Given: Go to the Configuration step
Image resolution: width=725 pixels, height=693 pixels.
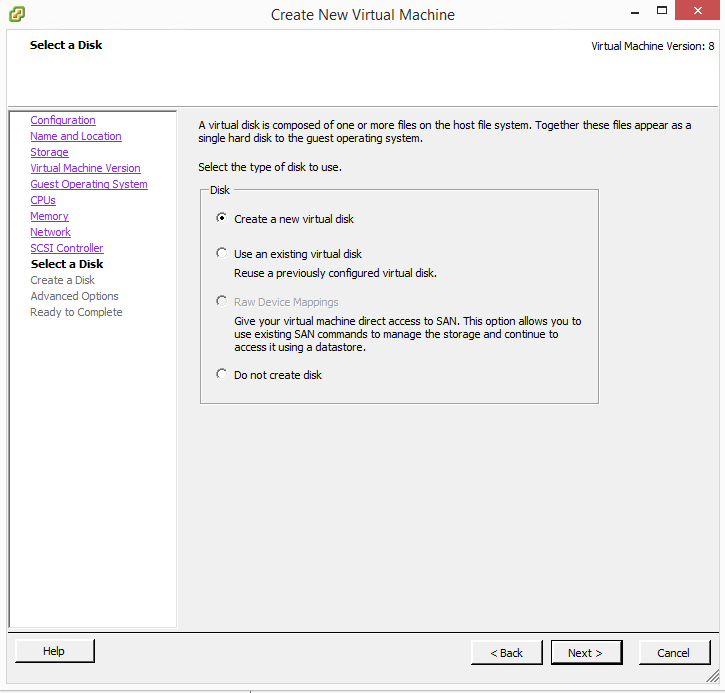Looking at the screenshot, I should tap(63, 120).
